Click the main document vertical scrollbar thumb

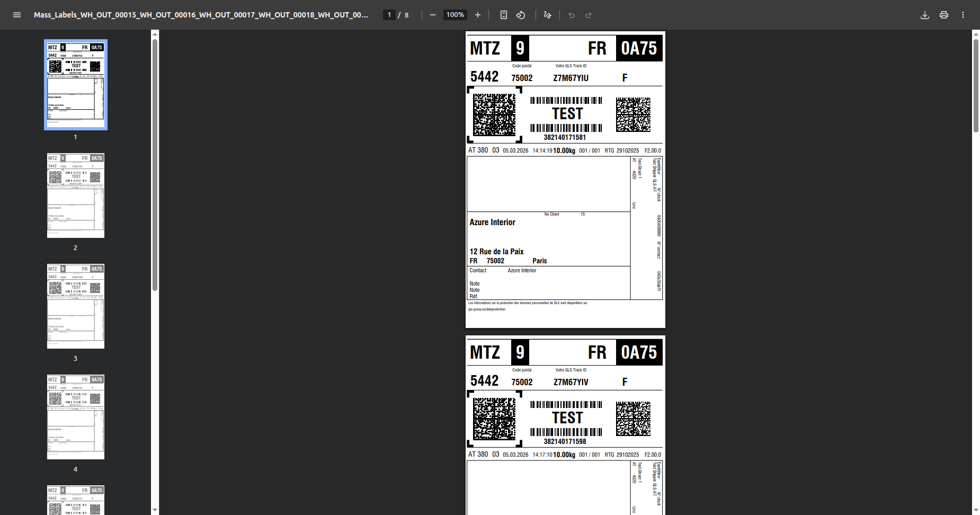[976, 85]
